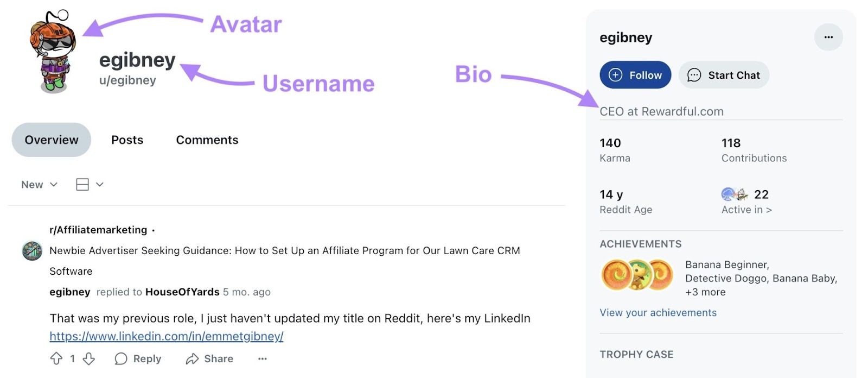
Task: Click egibney's Snoo avatar
Action: tap(52, 49)
